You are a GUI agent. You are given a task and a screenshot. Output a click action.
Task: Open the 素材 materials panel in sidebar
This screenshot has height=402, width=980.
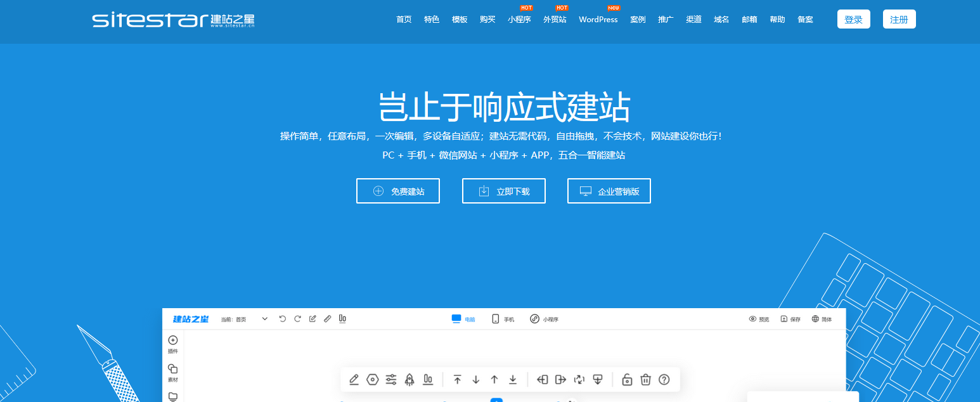coord(172,373)
